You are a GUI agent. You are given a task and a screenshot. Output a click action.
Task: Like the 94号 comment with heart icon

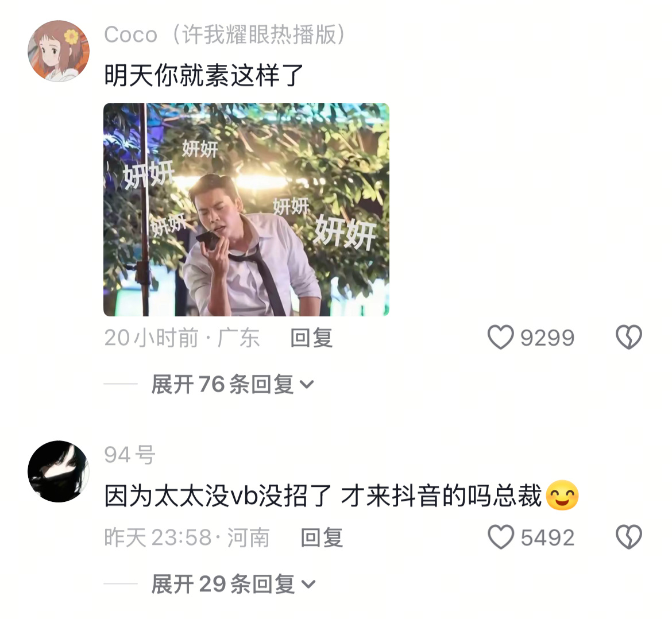coord(501,537)
